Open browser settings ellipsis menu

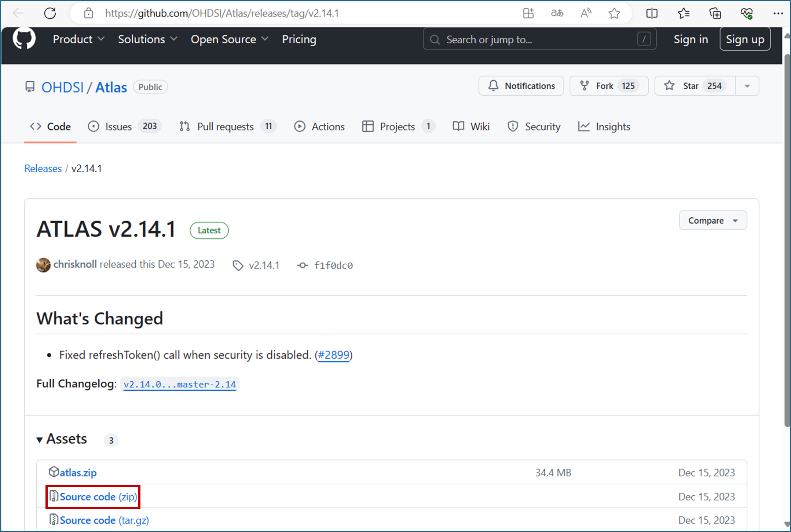pyautogui.click(x=778, y=14)
